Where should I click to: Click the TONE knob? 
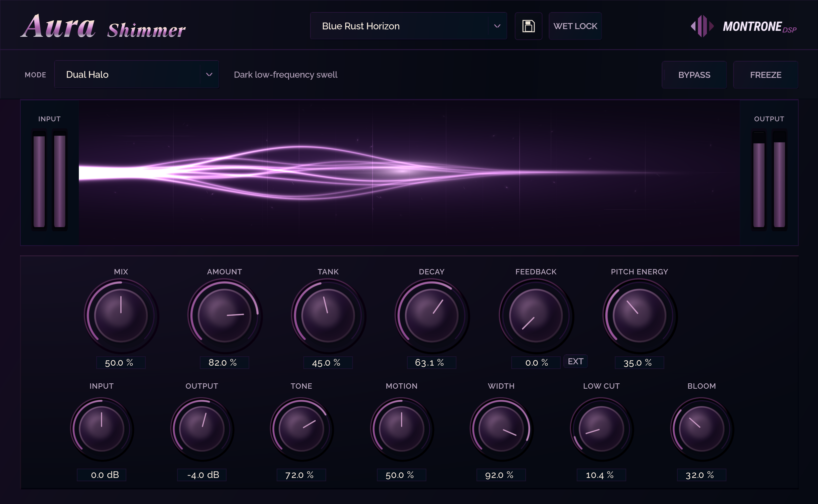click(301, 429)
